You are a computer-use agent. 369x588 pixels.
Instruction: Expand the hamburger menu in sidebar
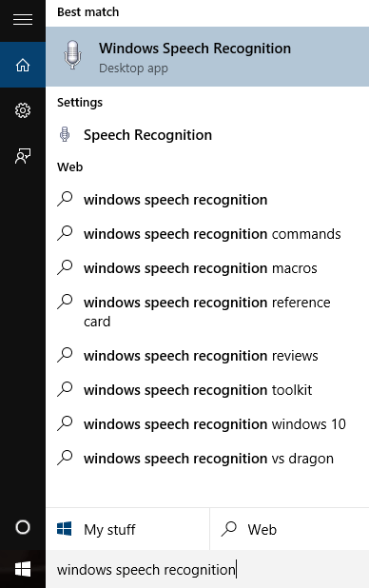[x=23, y=19]
